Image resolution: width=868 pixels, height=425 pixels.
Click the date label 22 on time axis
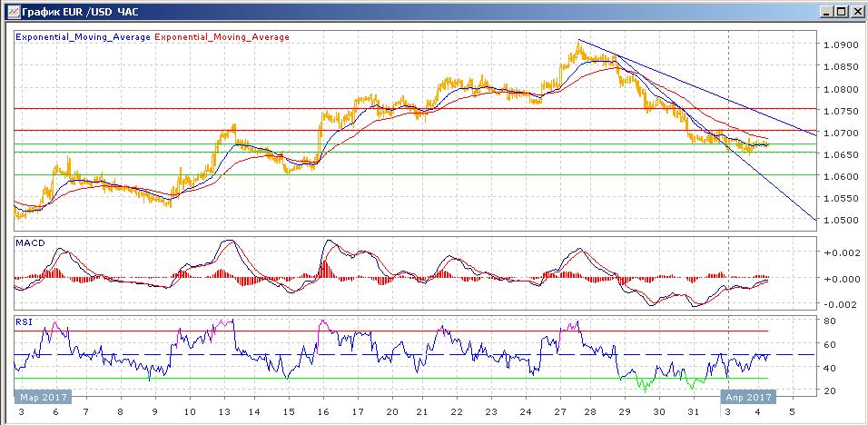(457, 412)
